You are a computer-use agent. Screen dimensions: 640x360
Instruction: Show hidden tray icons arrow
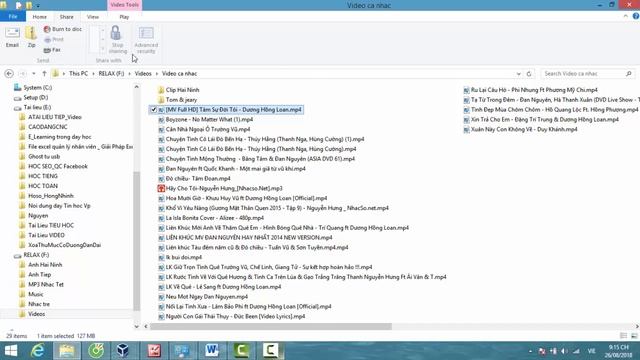coord(530,351)
